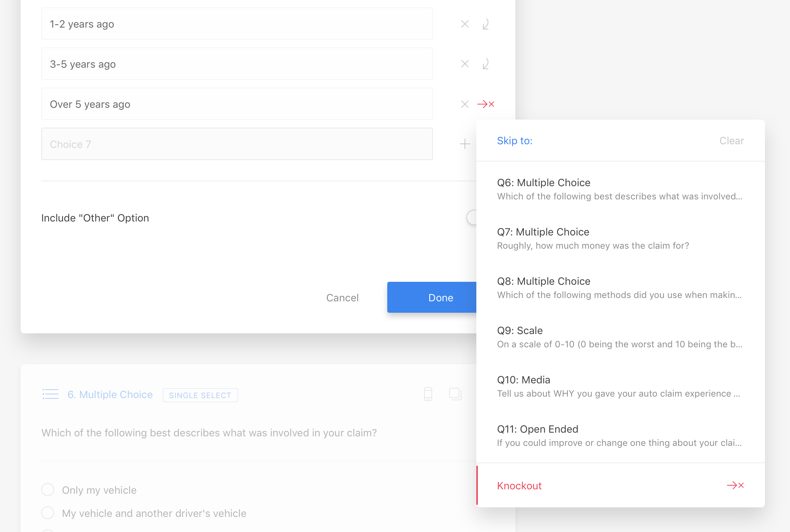
Task: Edit the 'Over 5 years ago' choice field
Action: (x=237, y=104)
